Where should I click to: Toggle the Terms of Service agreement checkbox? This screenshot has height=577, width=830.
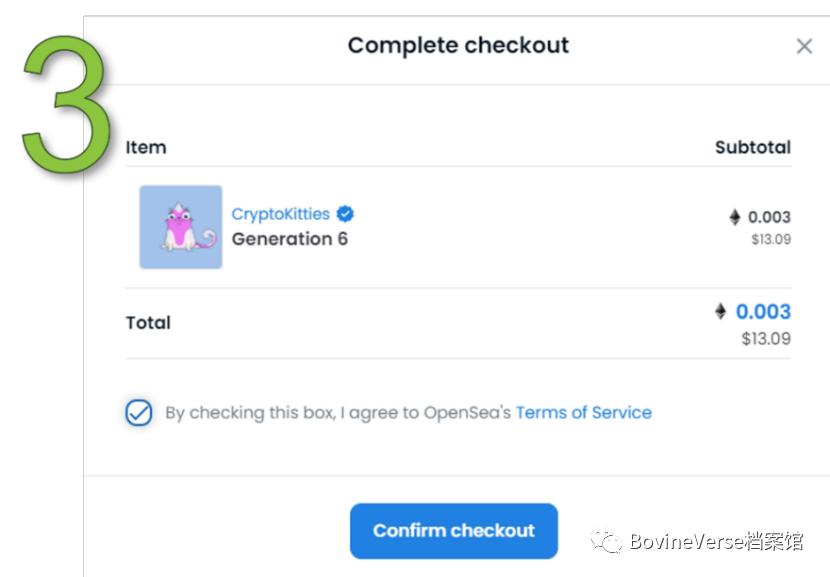[x=139, y=412]
